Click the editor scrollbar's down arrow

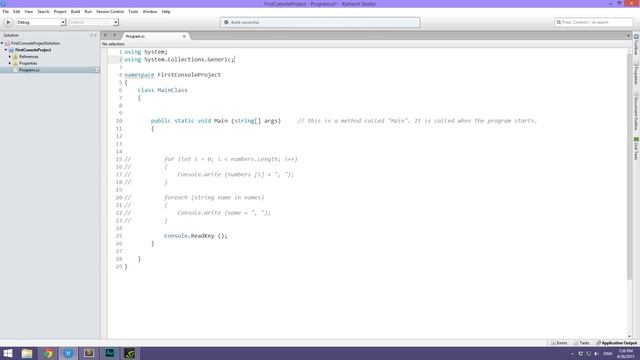click(x=629, y=336)
